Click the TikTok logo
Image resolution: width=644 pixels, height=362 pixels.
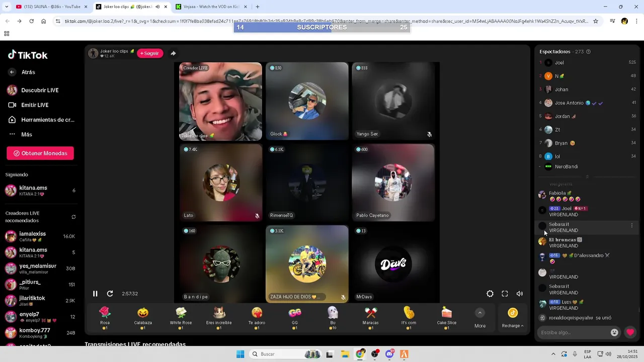(28, 55)
